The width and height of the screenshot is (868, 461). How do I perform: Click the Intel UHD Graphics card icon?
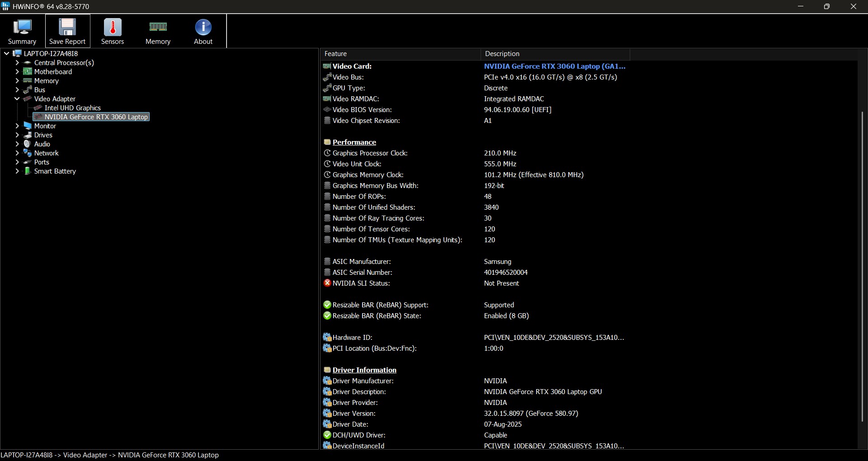pos(38,108)
